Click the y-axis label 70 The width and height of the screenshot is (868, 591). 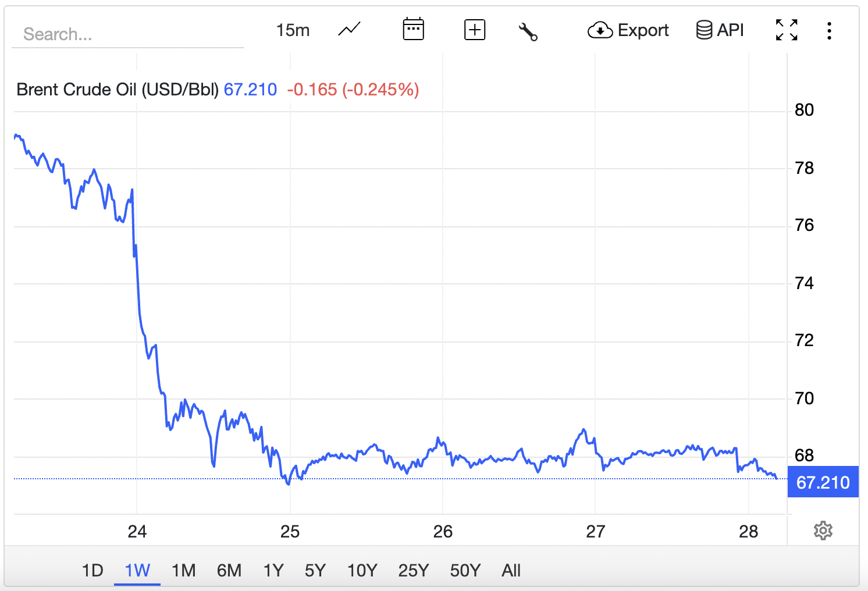click(x=805, y=398)
